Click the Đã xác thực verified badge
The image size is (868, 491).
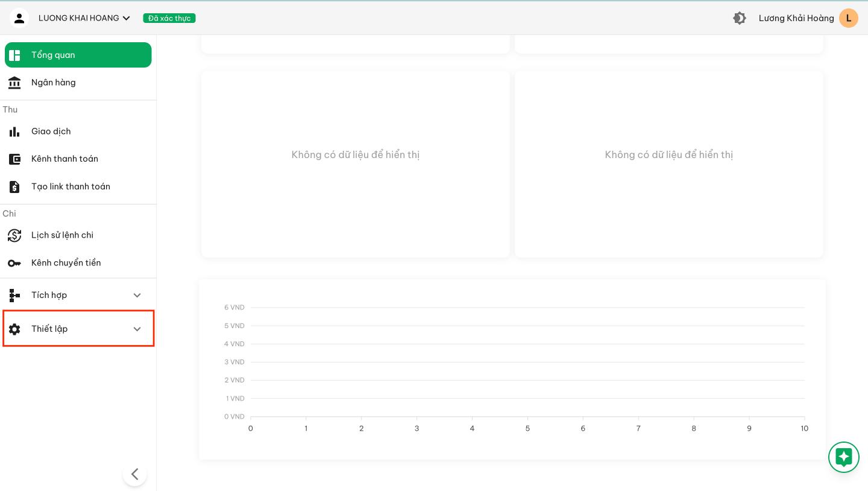(169, 18)
